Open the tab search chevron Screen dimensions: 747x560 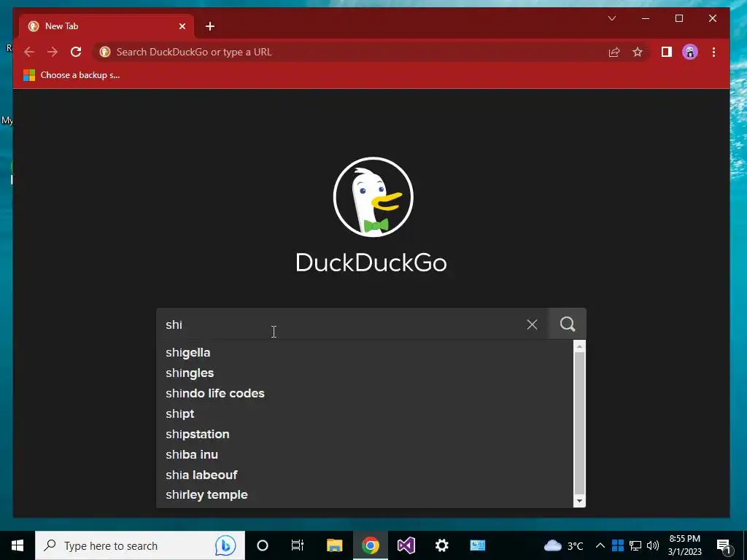click(612, 18)
